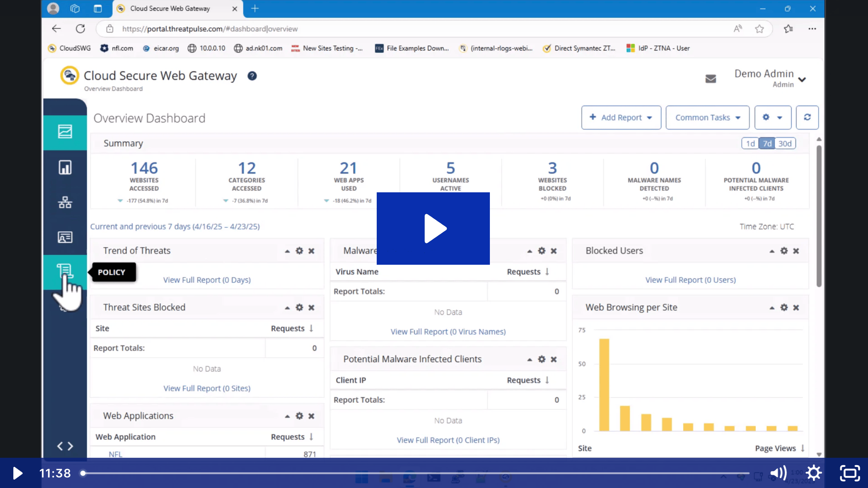
Task: Play the video with center play button
Action: coord(433,229)
